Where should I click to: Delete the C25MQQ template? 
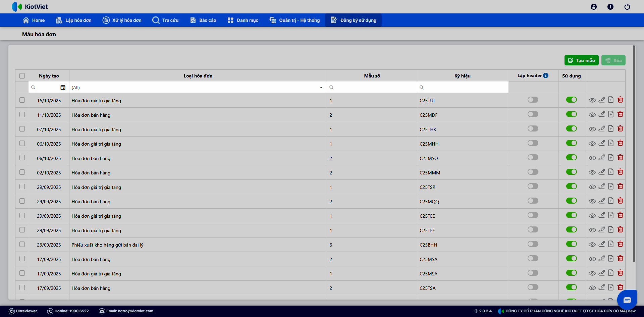click(x=620, y=201)
